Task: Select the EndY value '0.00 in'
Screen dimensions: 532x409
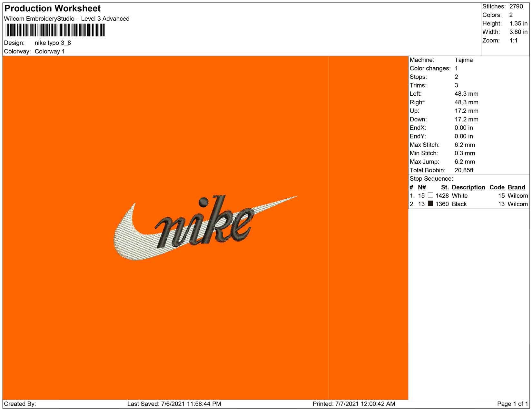Action: [464, 136]
